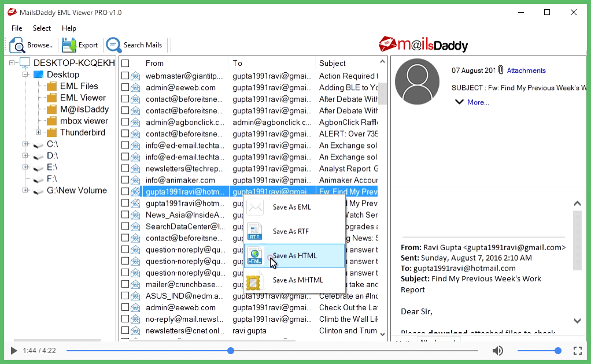Click mail list scroll down arrow
This screenshot has height=364, width=591.
(383, 335)
